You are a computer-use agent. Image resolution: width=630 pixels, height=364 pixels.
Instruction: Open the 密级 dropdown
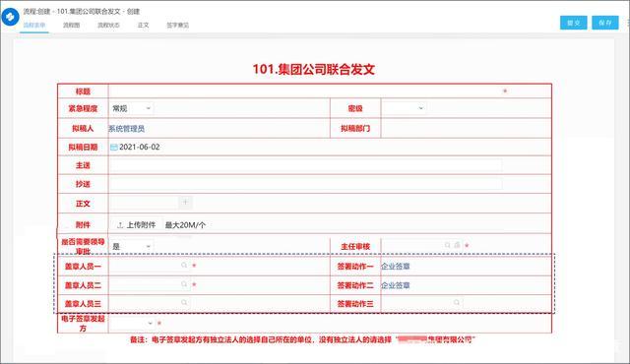point(404,108)
